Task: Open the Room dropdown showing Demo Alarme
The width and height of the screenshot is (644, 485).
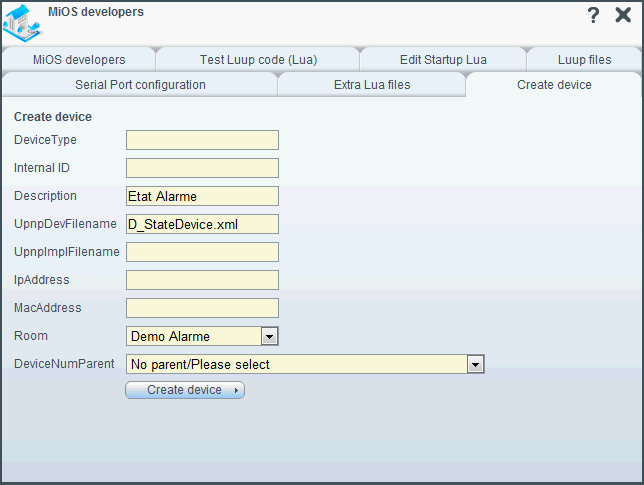Action: [202, 336]
